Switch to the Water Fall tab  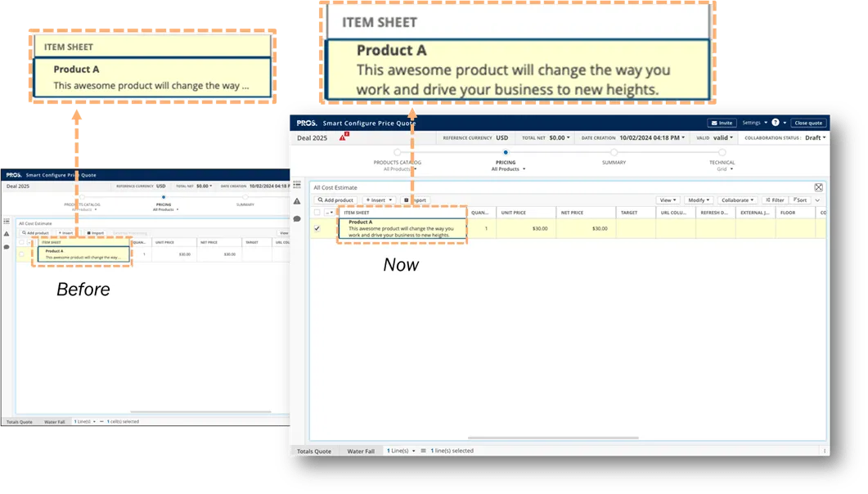[x=361, y=451]
